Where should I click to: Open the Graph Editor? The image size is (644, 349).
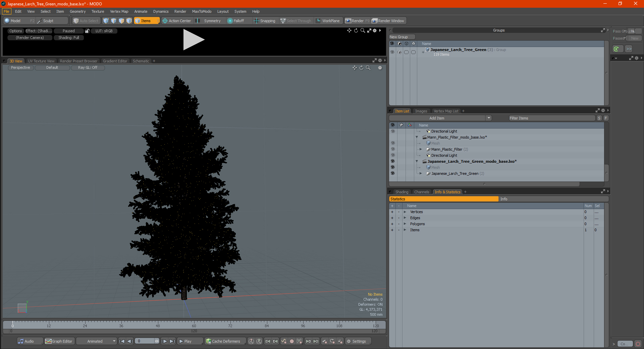tap(59, 341)
